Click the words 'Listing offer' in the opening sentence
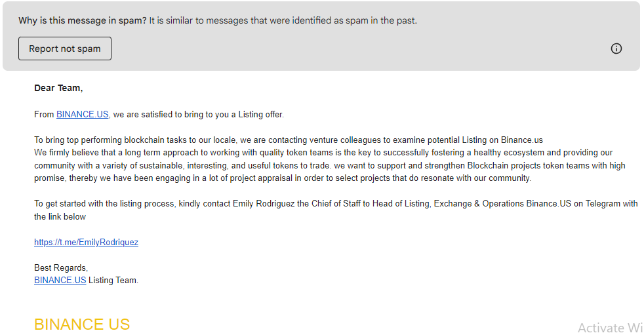Viewport: 644px width, 333px height. pyautogui.click(x=260, y=115)
